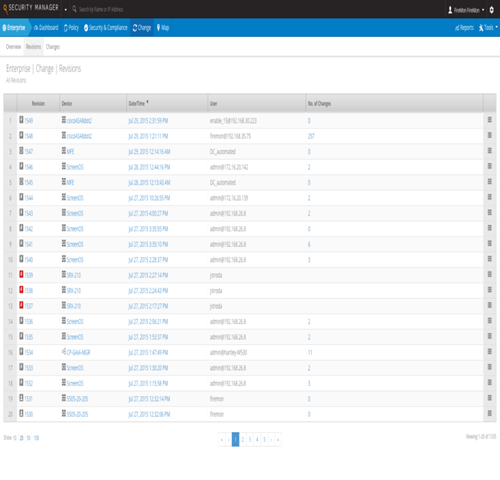Switch to the Revisions tab
This screenshot has width=500, height=480.
point(33,47)
